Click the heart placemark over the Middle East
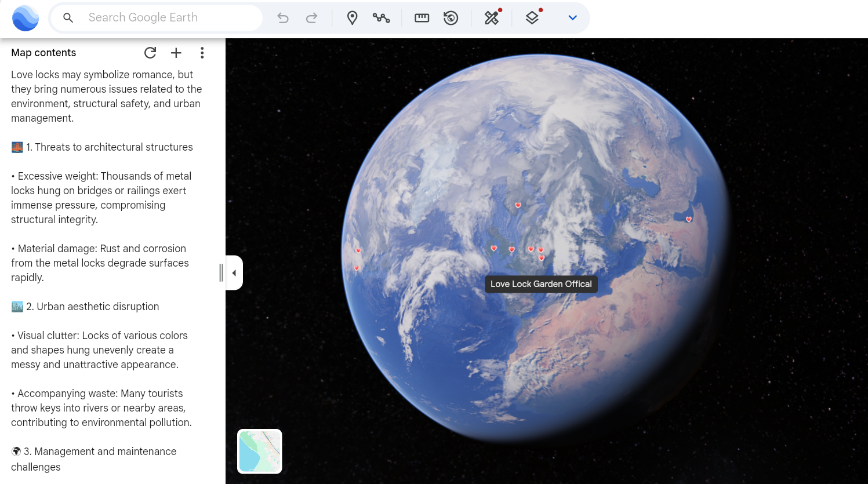The image size is (868, 484). pyautogui.click(x=689, y=219)
